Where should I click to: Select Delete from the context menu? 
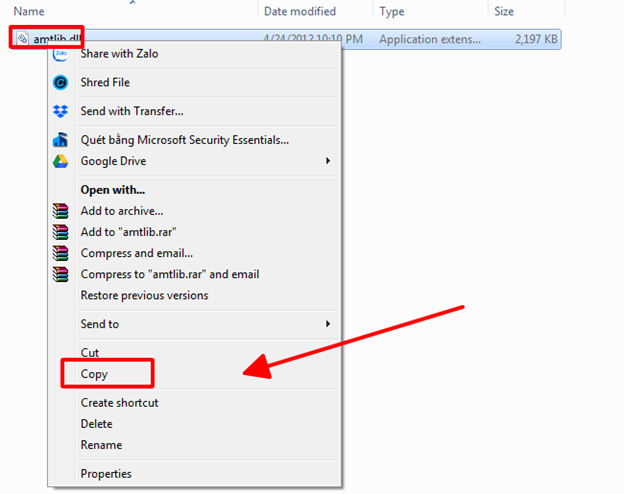click(x=98, y=424)
